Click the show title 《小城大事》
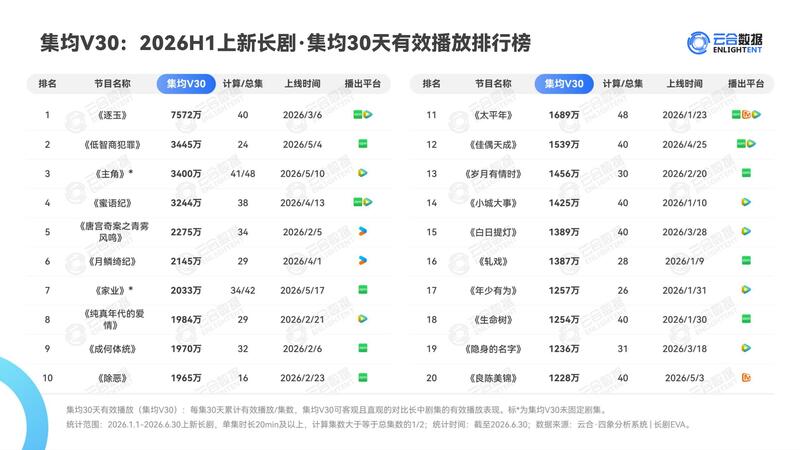Viewport: 800px width, 450px height. coord(493,203)
